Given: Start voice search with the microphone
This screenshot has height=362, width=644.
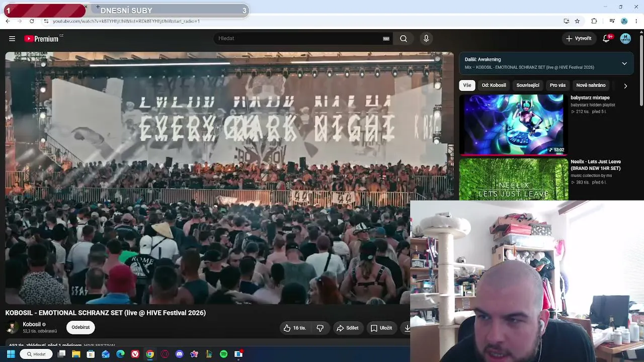Looking at the screenshot, I should click(x=426, y=39).
